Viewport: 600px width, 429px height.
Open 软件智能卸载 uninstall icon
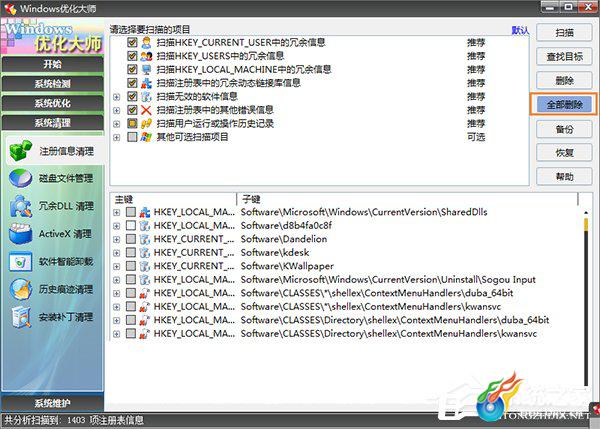coord(20,262)
